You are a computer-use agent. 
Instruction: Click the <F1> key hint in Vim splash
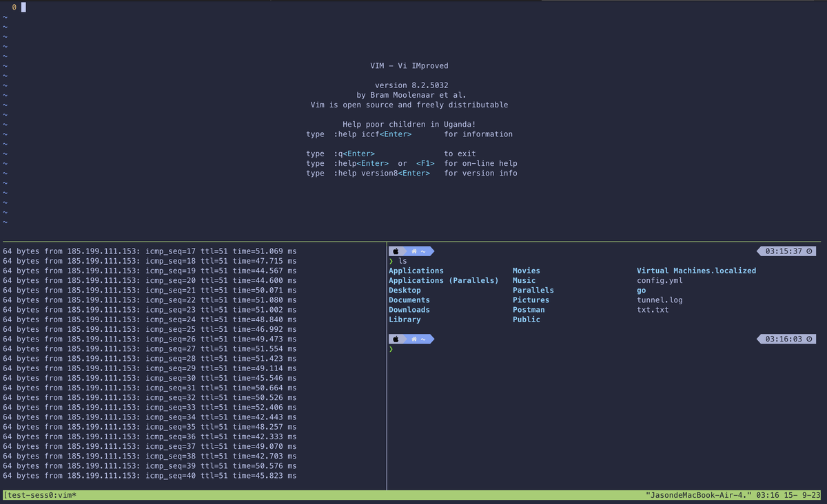click(x=425, y=163)
